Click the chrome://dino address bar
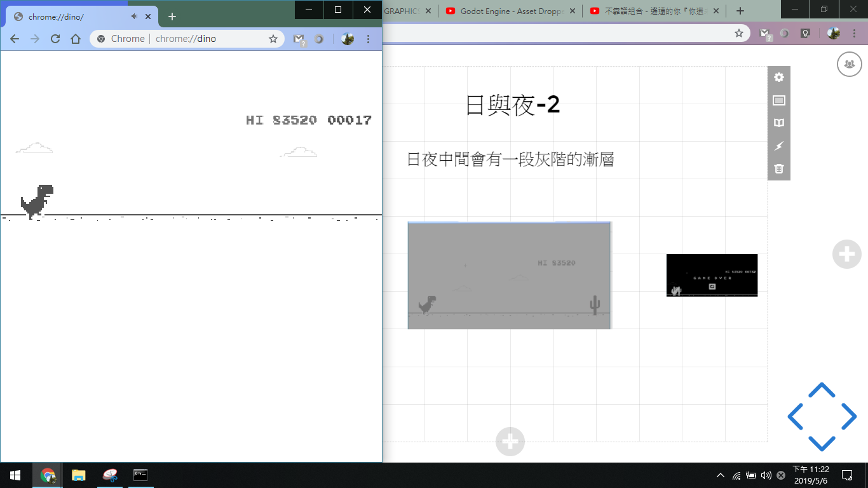The width and height of the screenshot is (868, 488). click(x=187, y=39)
